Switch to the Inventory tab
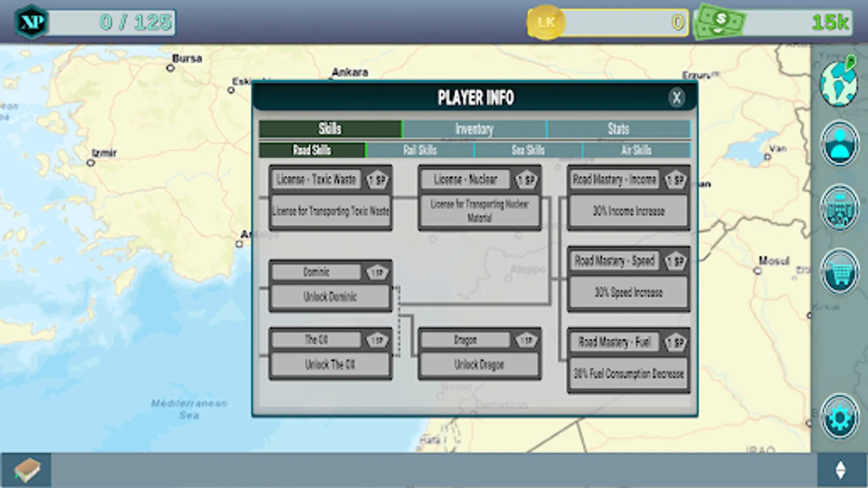The image size is (868, 488). (475, 129)
